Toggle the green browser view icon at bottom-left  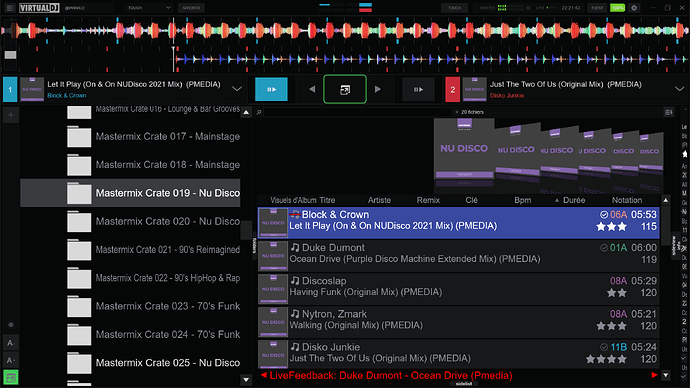[x=11, y=377]
